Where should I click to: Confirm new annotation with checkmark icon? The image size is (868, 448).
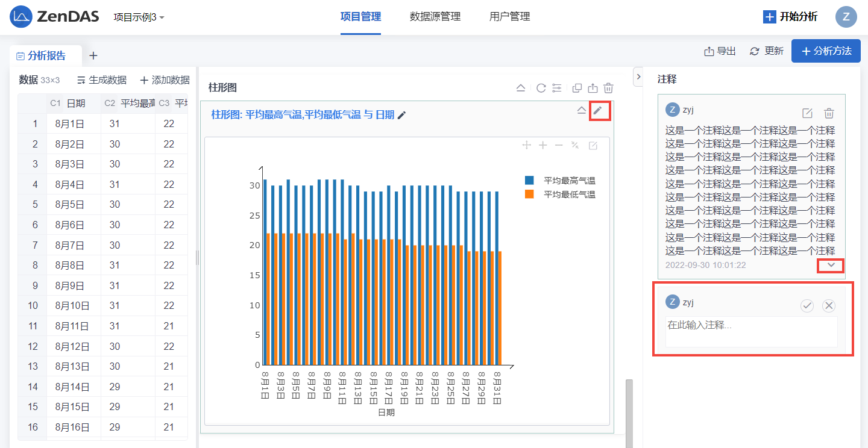pos(807,306)
